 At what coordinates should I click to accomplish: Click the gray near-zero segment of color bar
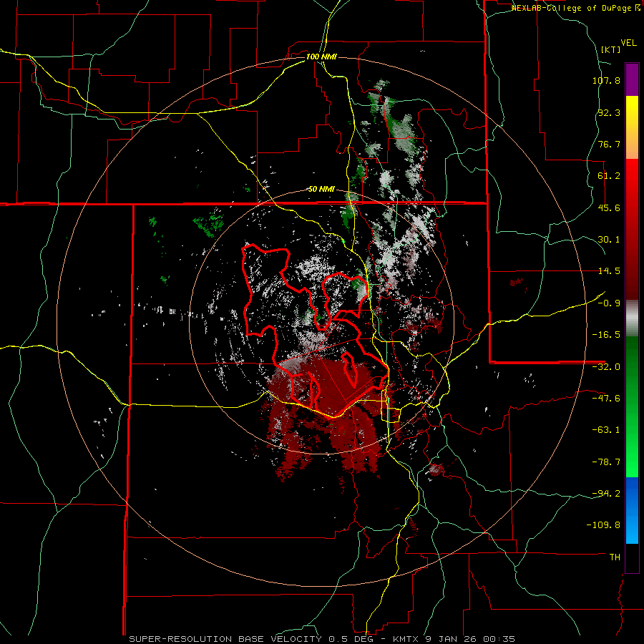pos(632,318)
